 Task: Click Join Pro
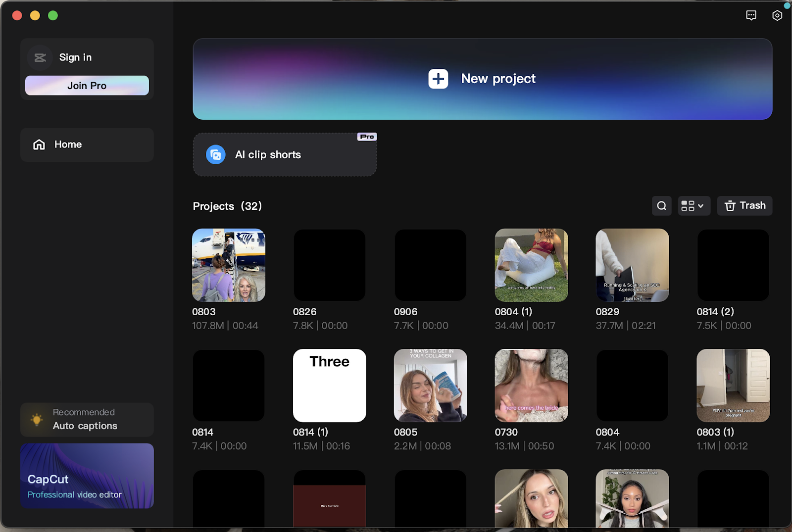87,85
